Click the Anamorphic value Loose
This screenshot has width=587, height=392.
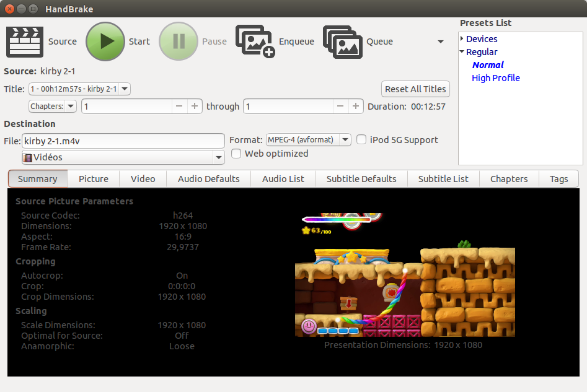[x=182, y=346]
